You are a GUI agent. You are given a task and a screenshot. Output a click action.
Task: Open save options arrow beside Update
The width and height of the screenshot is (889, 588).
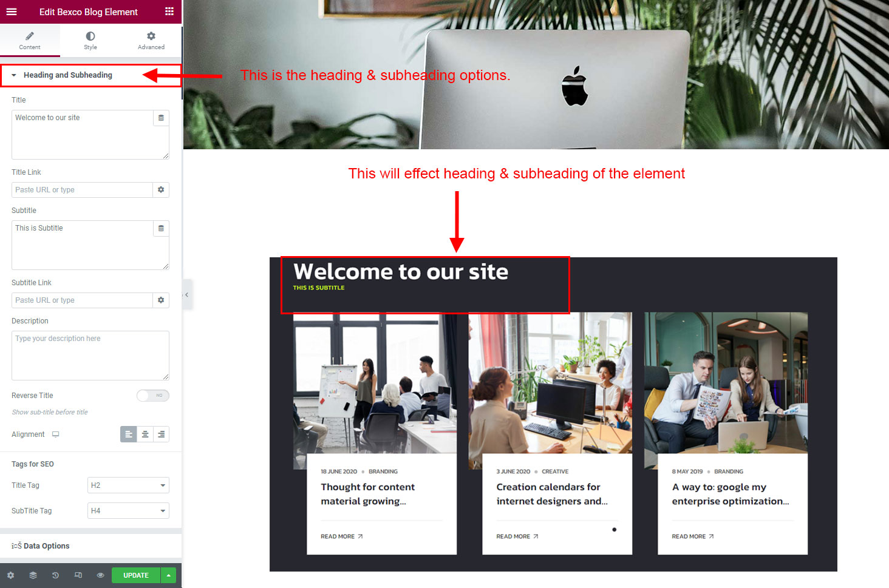click(x=168, y=575)
